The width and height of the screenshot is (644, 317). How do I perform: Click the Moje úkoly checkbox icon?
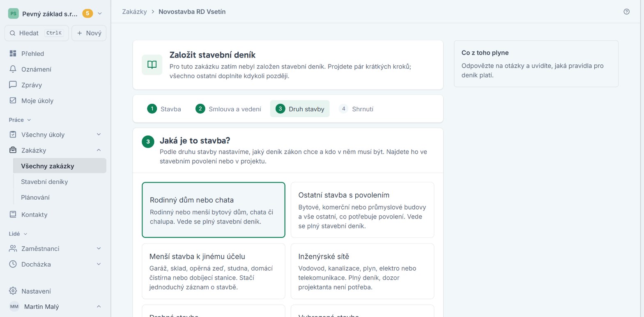[x=13, y=100]
